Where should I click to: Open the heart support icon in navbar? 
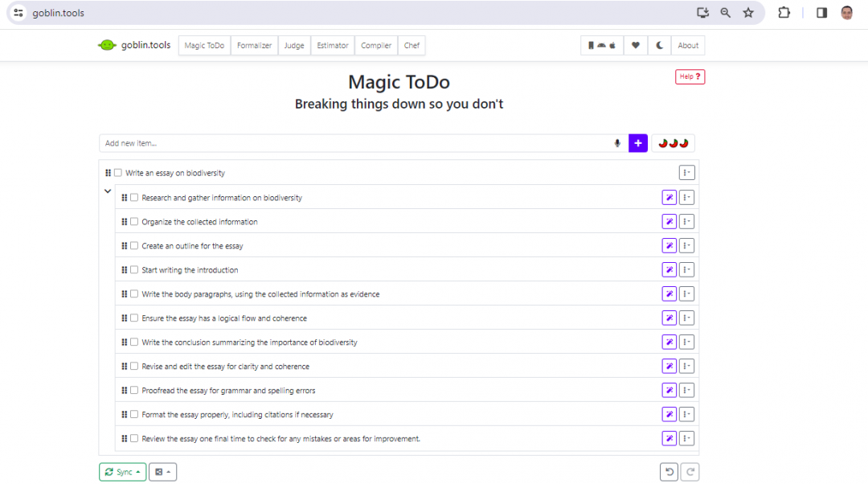tap(636, 46)
